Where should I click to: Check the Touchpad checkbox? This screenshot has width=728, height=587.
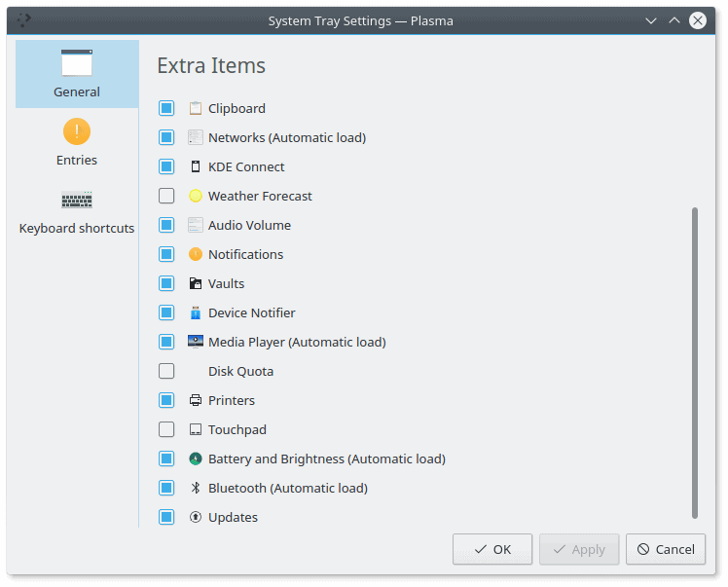[166, 429]
